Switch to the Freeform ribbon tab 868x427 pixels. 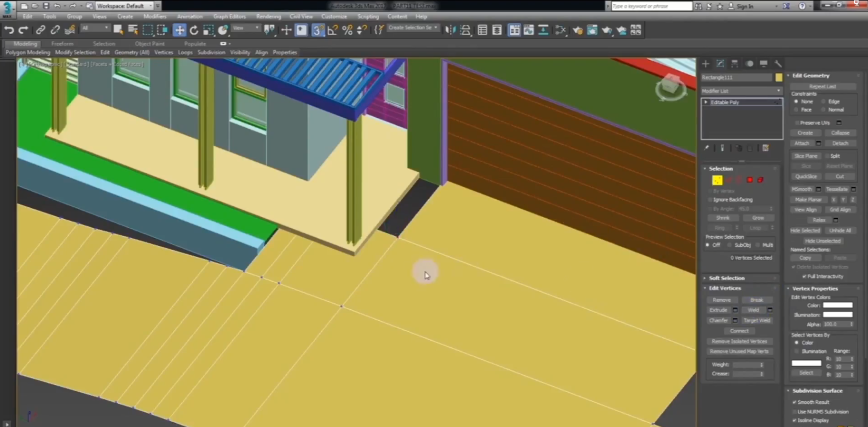tap(62, 43)
